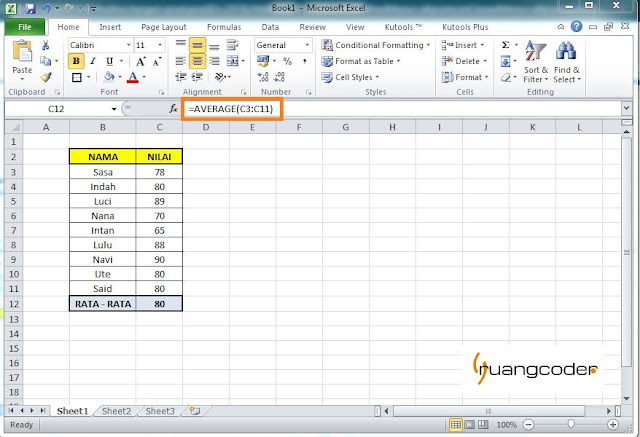The width and height of the screenshot is (640, 437).
Task: Switch to the Formulas tab
Action: click(x=224, y=27)
